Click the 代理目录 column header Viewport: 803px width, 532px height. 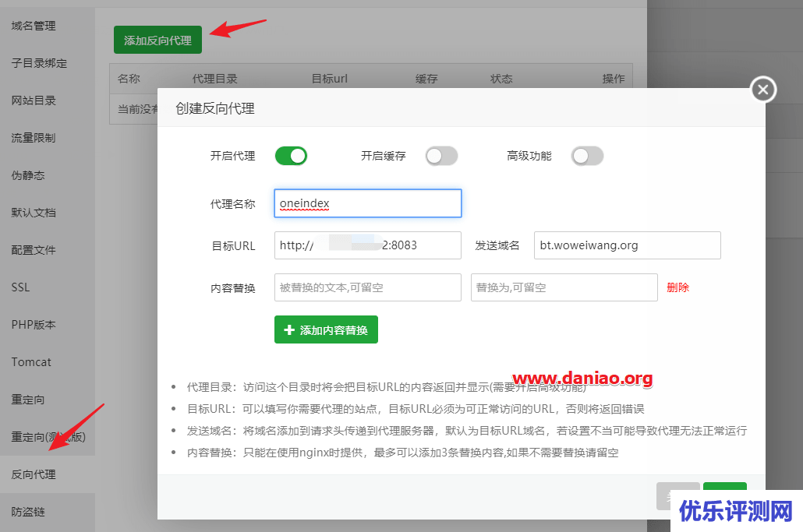pos(214,78)
